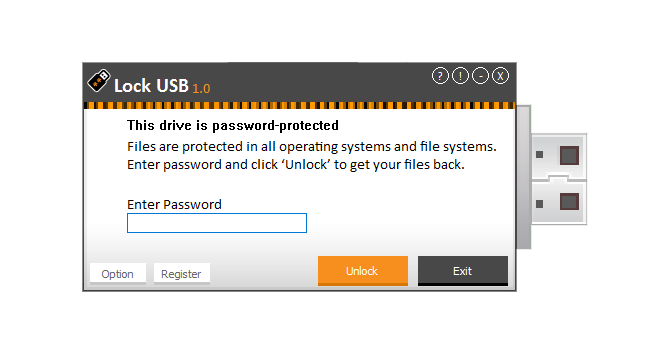Click the upper large square on USB connector

(x=569, y=156)
